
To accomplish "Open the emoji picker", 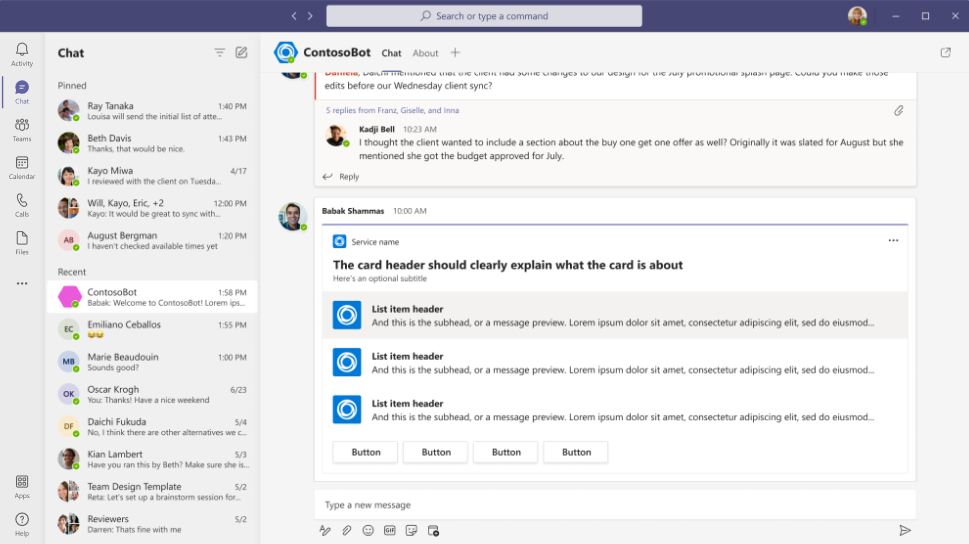I will [368, 530].
